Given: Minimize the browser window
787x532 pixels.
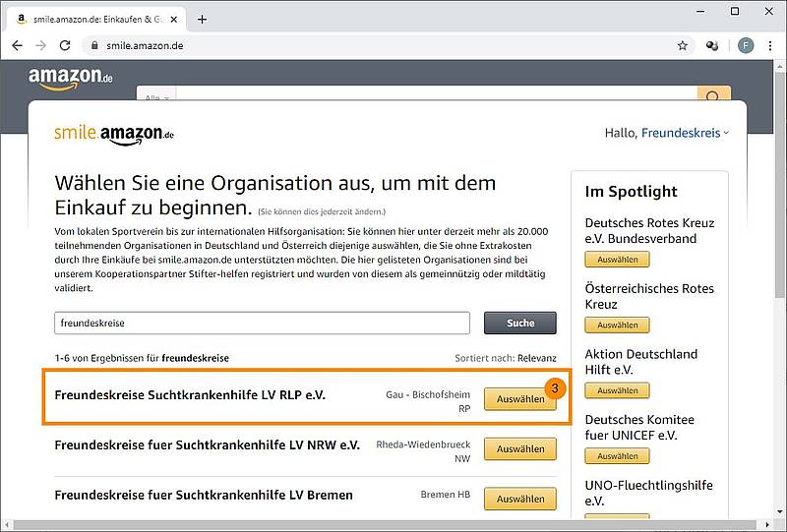Looking at the screenshot, I should pos(701,11).
